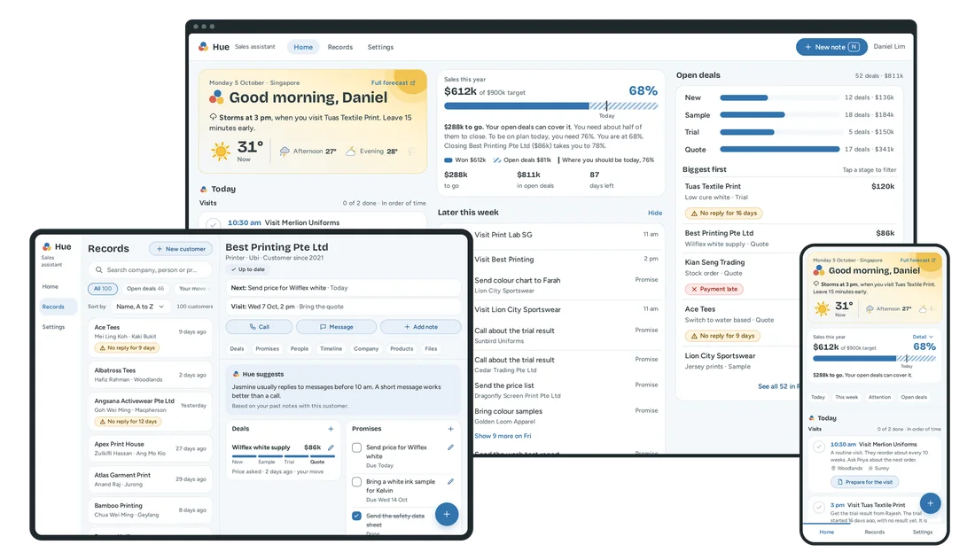Mark the phone 10:30 am Merlion visit done
This screenshot has width=975, height=560.
tap(819, 447)
